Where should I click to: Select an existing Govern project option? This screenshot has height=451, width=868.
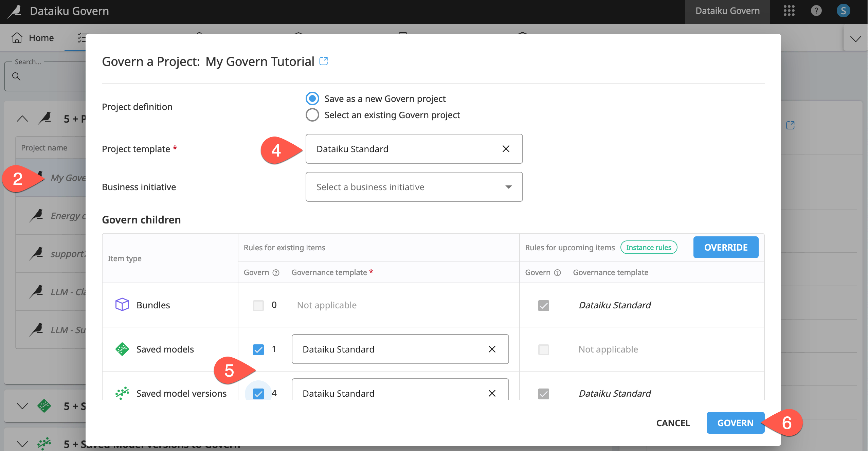[312, 115]
